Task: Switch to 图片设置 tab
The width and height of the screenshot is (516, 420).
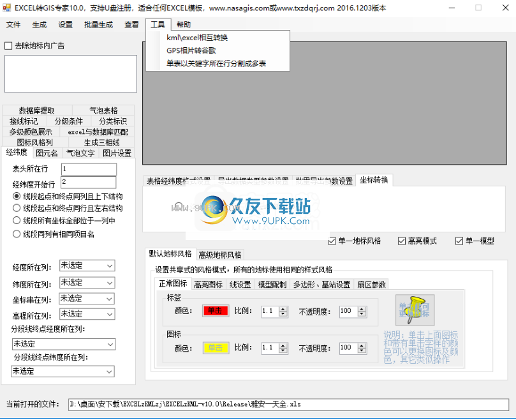Action: click(x=117, y=153)
